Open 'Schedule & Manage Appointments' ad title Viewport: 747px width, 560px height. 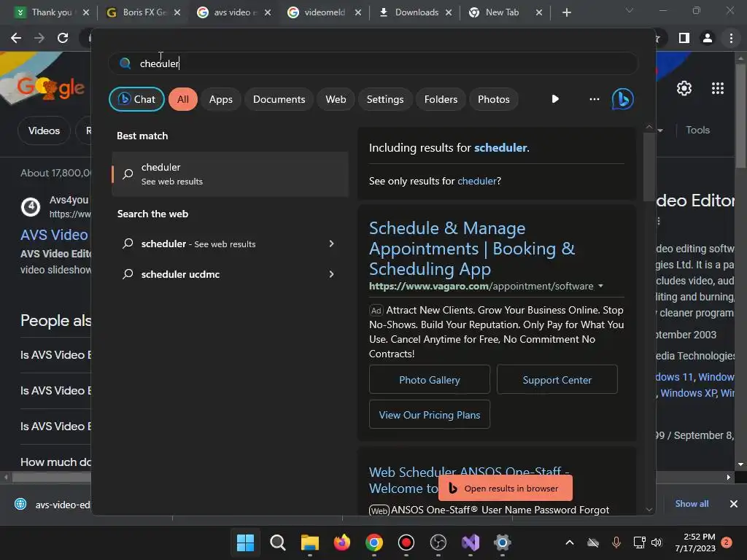472,248
